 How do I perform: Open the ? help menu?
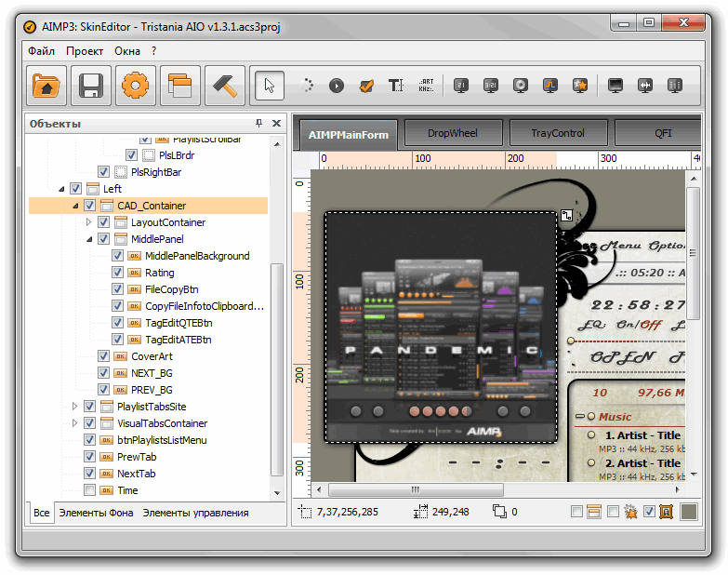(153, 51)
